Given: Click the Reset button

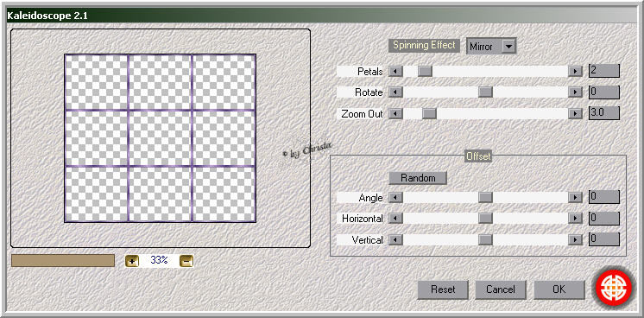Looking at the screenshot, I should coord(443,289).
